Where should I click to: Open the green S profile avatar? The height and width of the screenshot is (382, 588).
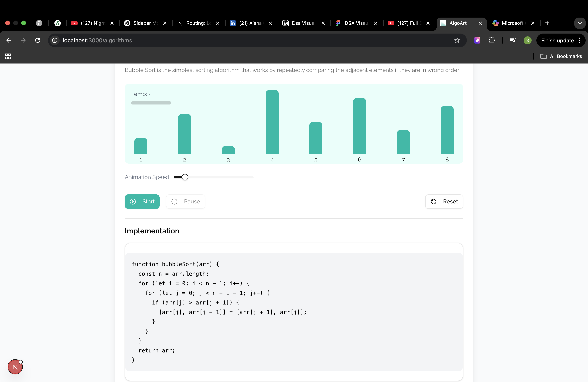point(527,41)
